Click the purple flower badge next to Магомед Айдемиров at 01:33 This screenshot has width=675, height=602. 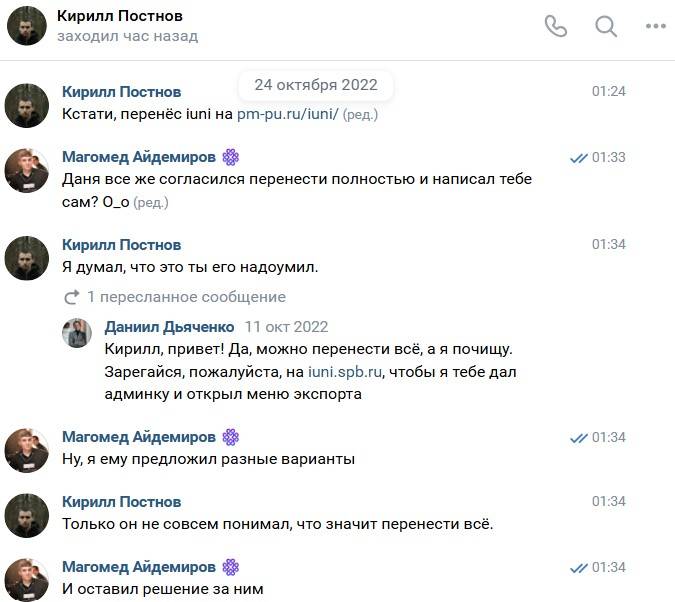(231, 157)
